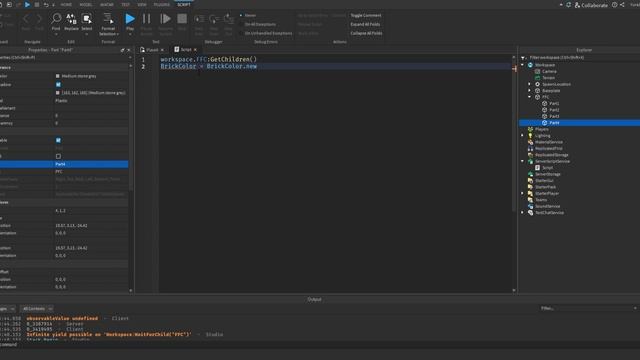Screen dimensions: 640x360
Task: Expand the StarterPlayer node
Action: pyautogui.click(x=522, y=193)
